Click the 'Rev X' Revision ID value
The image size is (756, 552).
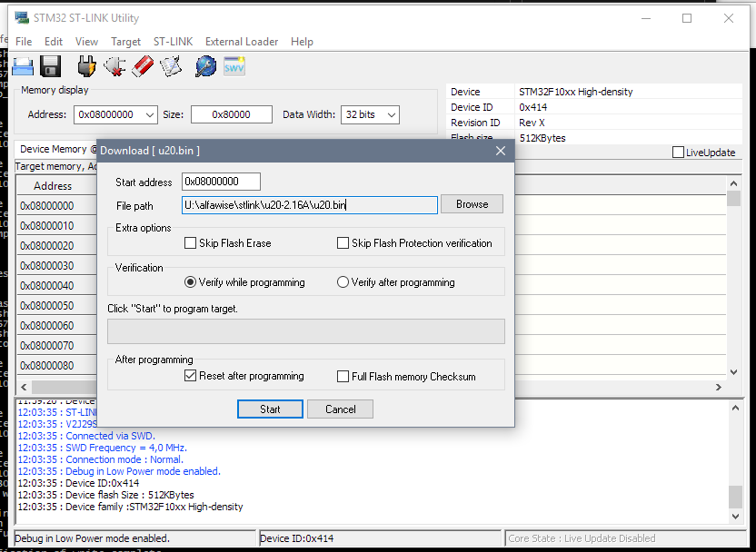coord(532,123)
